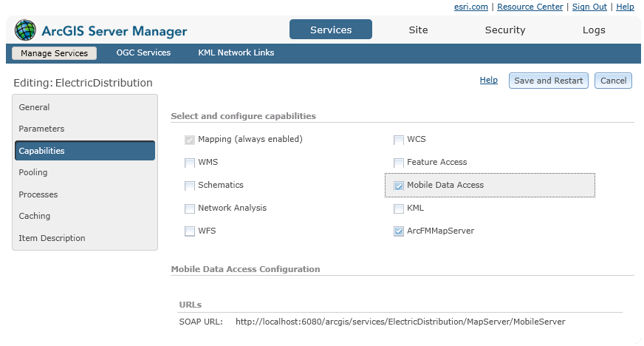Uncheck the Mobile Data Access checkbox

point(399,186)
